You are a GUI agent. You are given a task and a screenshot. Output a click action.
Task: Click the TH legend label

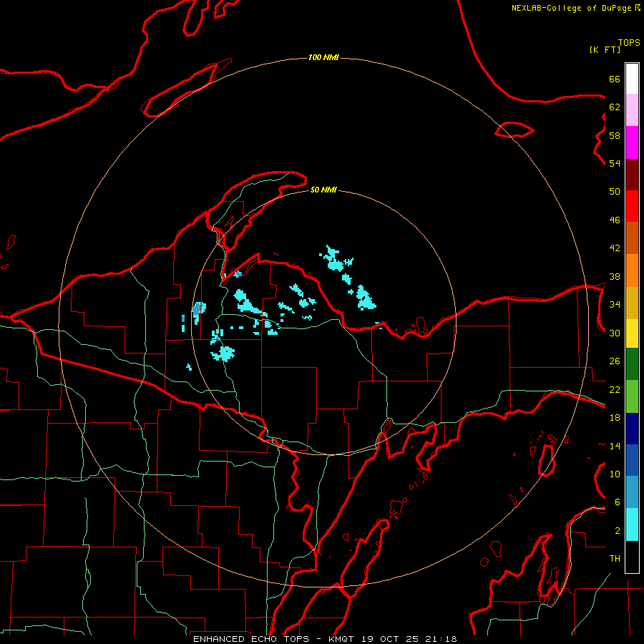point(615,559)
